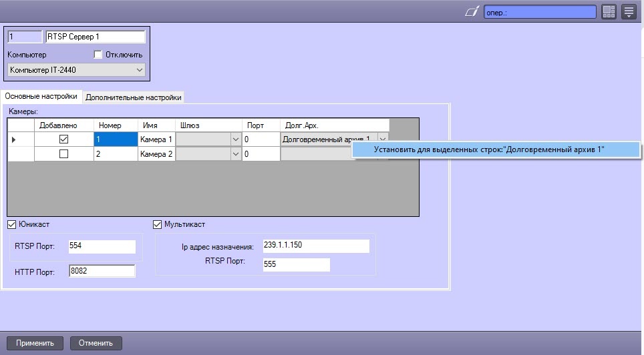Expand the Компьютер IT-2440 dropdown
This screenshot has width=644, height=355.
pos(76,70)
